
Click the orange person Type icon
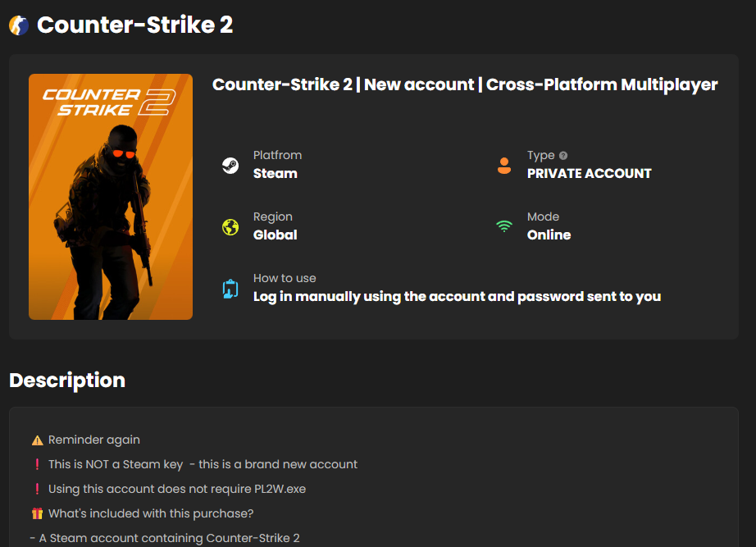tap(504, 164)
